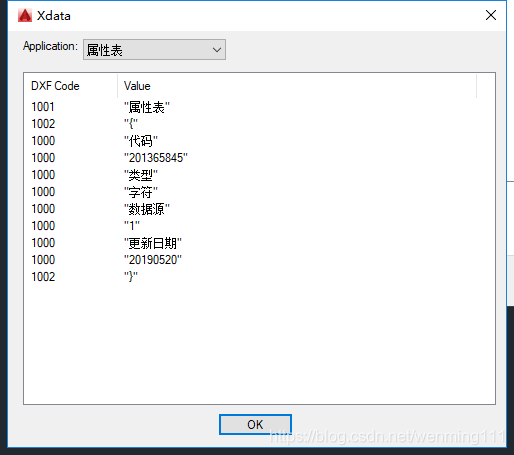This screenshot has width=514, height=455.
Task: Select the "数据源" value entry
Action: (x=147, y=209)
